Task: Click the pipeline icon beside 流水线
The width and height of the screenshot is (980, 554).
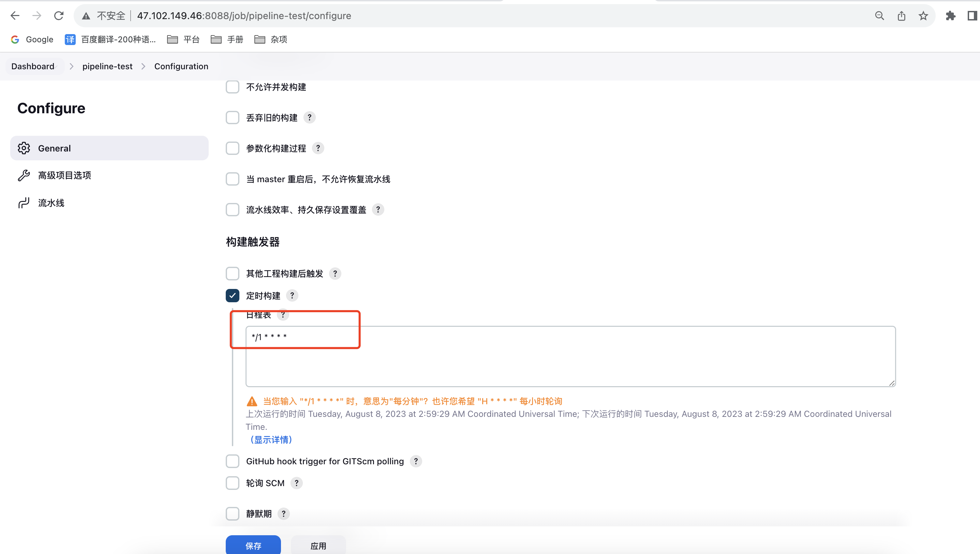Action: pos(24,203)
